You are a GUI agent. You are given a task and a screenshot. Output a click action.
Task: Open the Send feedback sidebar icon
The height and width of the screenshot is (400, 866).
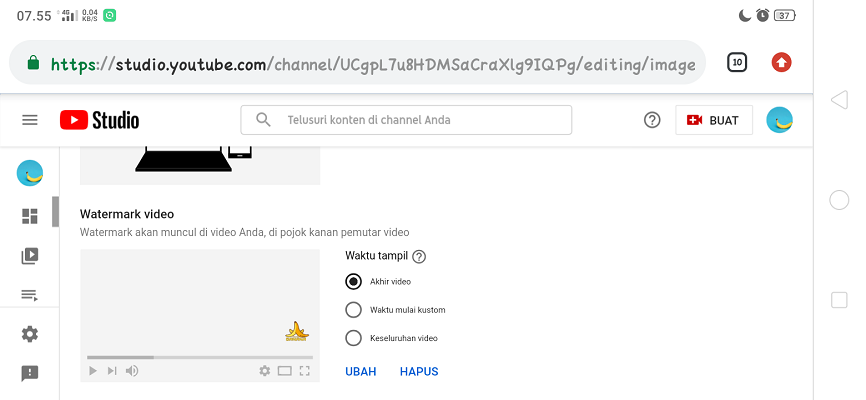[x=30, y=373]
